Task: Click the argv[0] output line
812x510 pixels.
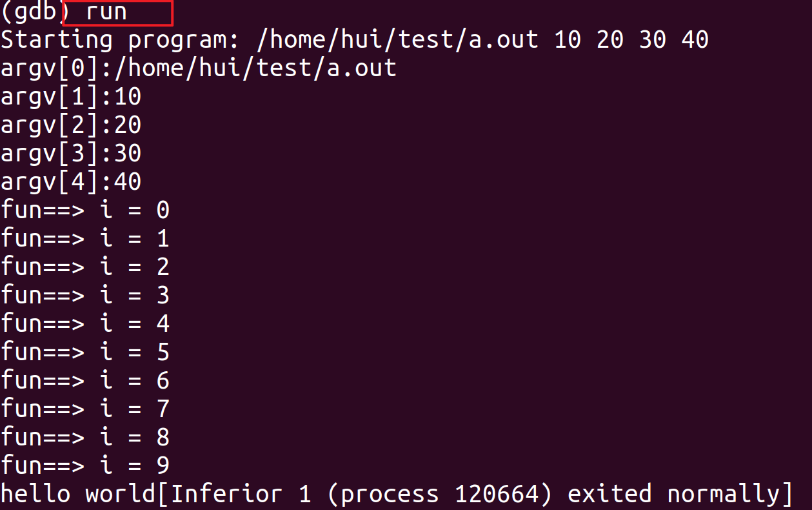Action: (x=199, y=68)
